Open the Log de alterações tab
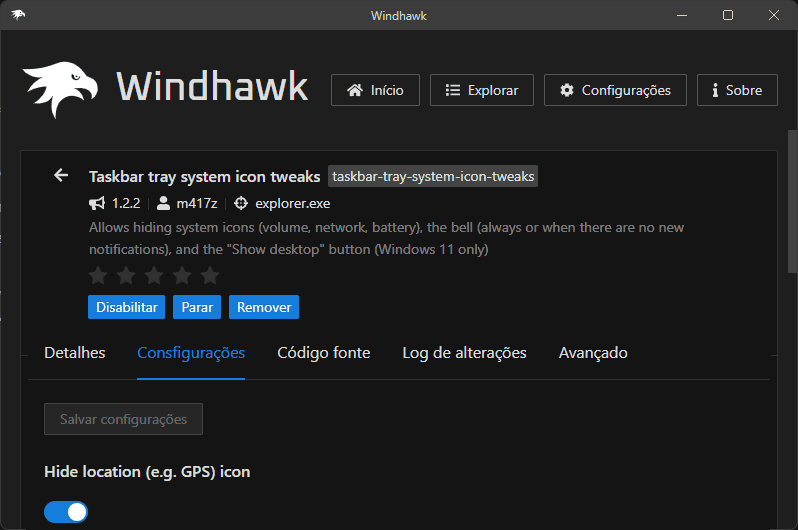 pyautogui.click(x=465, y=353)
